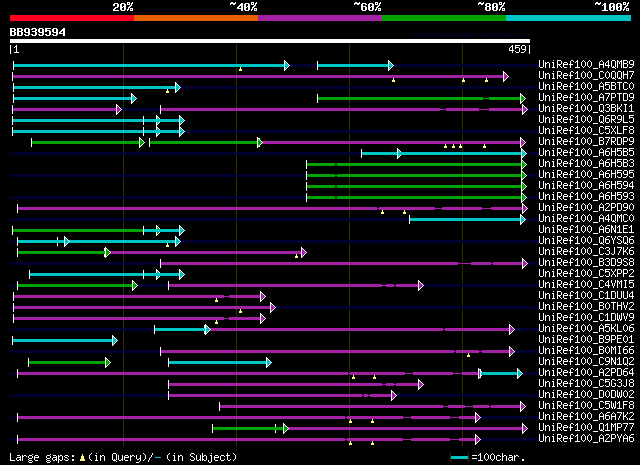Click the green alignment bar in the A6H5B3 row
Screen dimensions: 640x465
click(x=416, y=165)
